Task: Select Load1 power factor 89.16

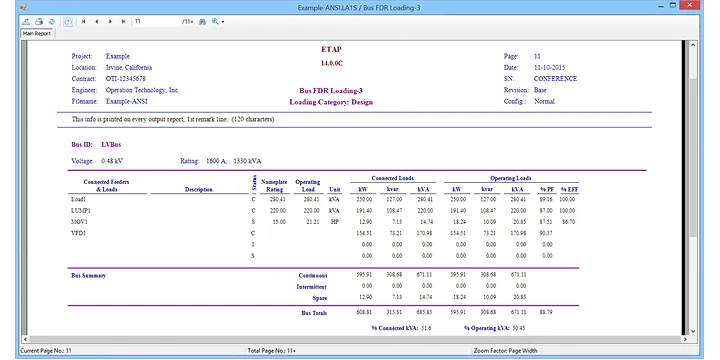Action: (546, 199)
